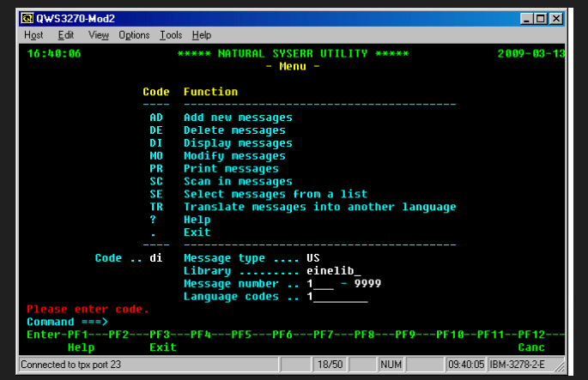Click the Message number start field
The image size is (588, 380).
[319, 284]
